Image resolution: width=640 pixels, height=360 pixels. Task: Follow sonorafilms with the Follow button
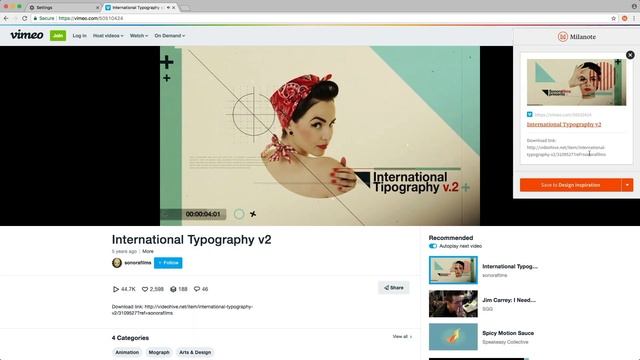click(x=168, y=263)
